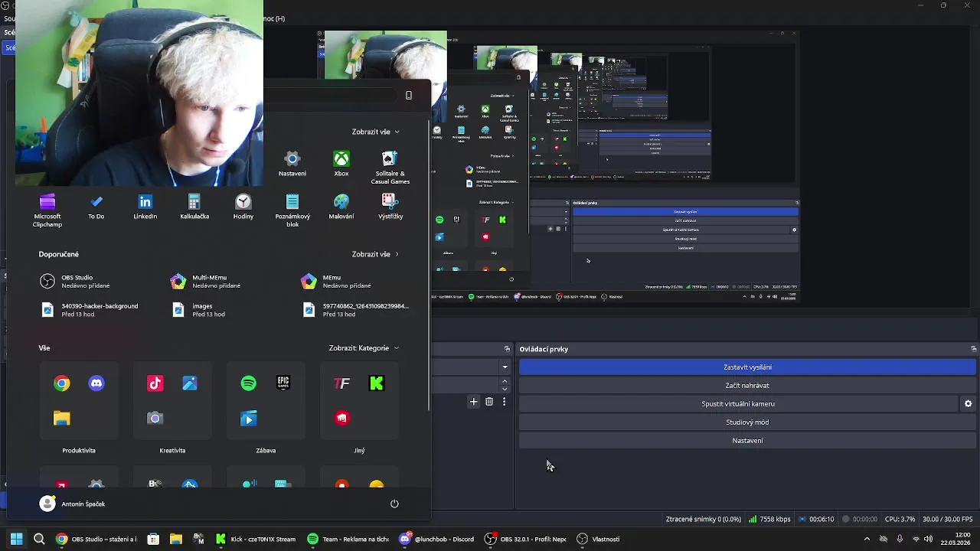Open Epic Games in Zábava group

[x=283, y=383]
